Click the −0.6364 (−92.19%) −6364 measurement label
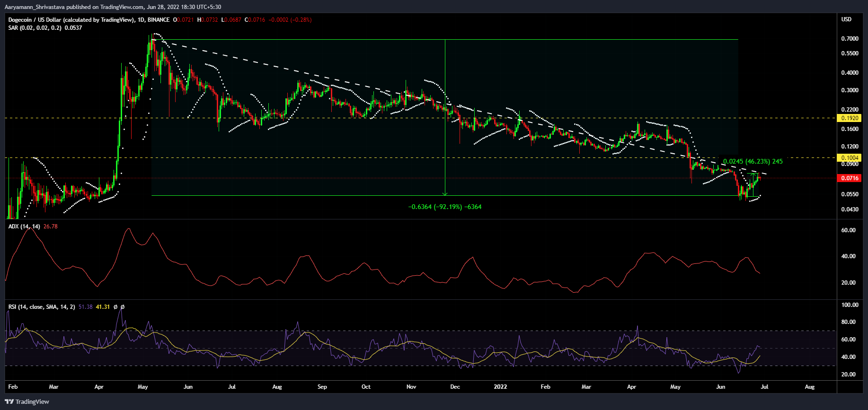The height and width of the screenshot is (410, 868). (x=445, y=207)
